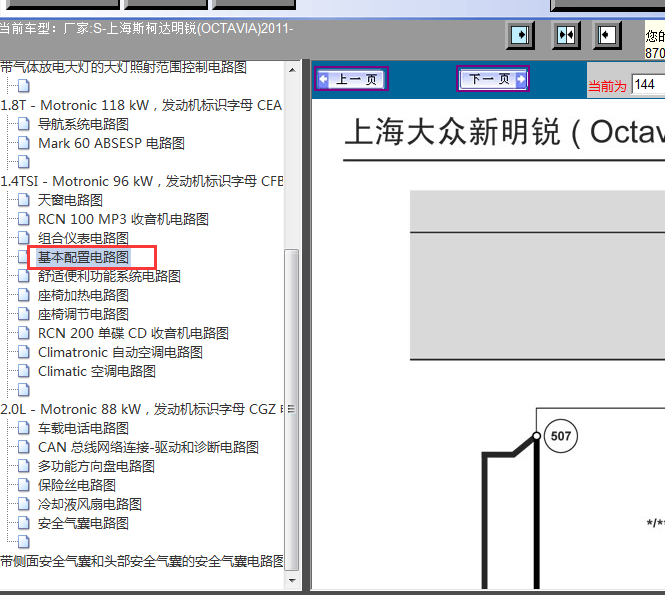Image resolution: width=665 pixels, height=595 pixels.
Task: Click the tree panel scrollbar thumb
Action: click(292, 410)
